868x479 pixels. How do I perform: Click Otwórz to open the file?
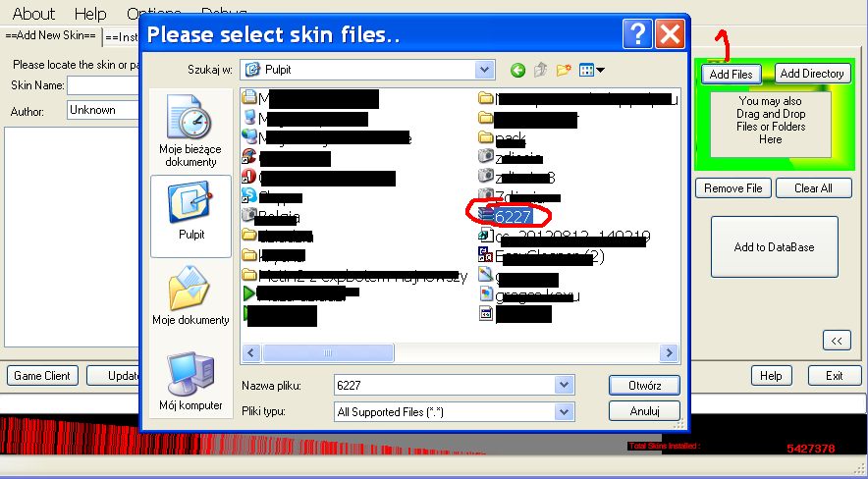(644, 386)
